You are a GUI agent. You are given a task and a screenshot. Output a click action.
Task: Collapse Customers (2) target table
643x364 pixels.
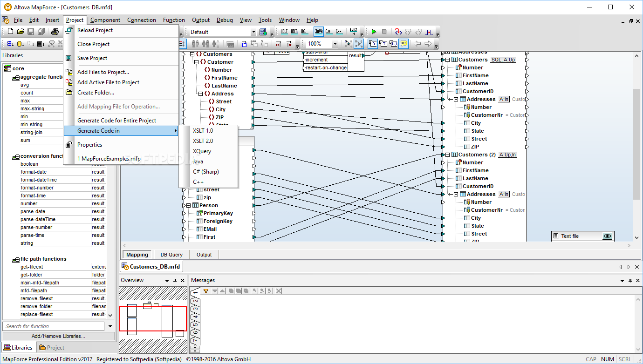(x=447, y=155)
